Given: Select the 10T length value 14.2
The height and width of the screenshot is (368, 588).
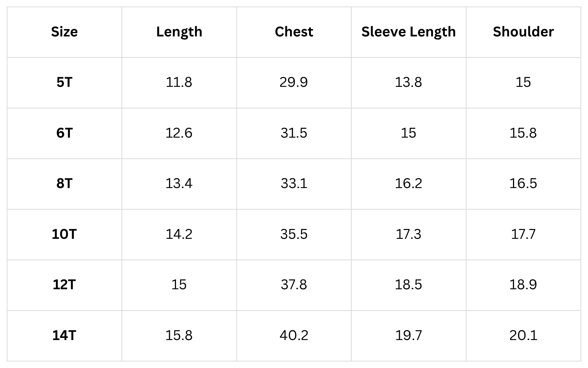Looking at the screenshot, I should (179, 234).
